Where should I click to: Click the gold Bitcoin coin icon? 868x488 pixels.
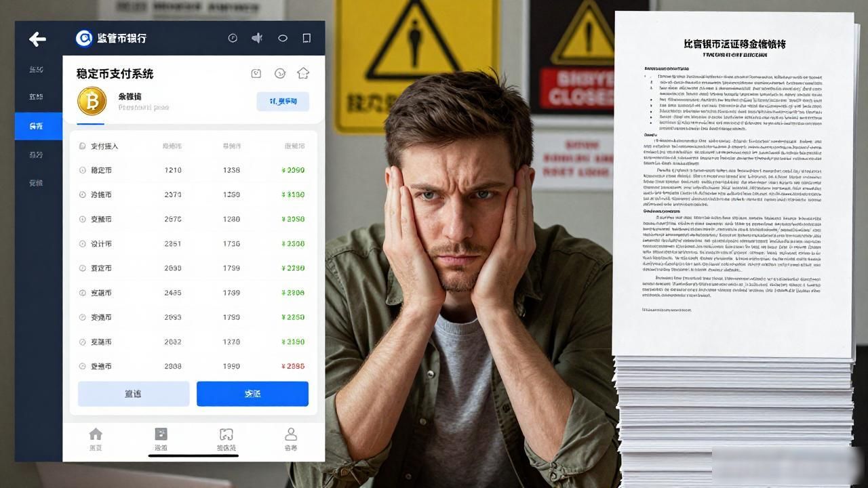coord(92,102)
